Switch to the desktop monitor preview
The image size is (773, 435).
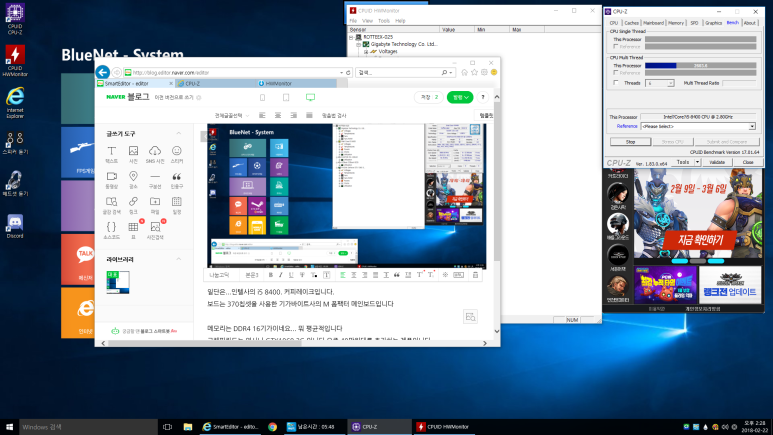(310, 98)
